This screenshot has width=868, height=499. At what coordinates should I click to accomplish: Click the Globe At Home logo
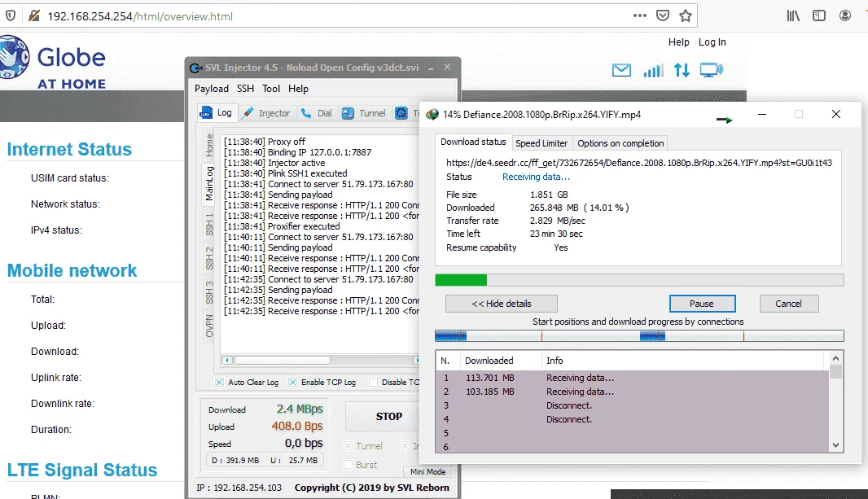(x=53, y=62)
